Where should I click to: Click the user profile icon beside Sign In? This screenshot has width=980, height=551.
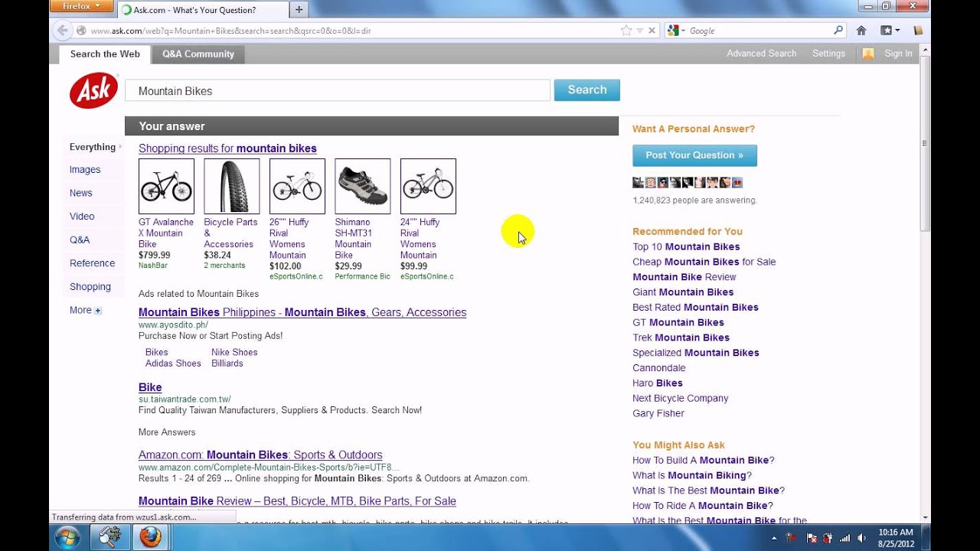point(868,54)
